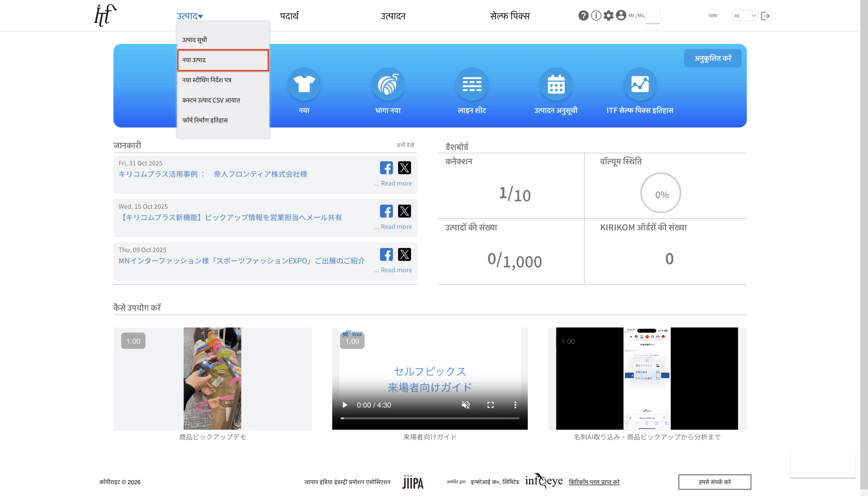The width and height of the screenshot is (868, 496).
Task: Open video more options three-dot menu
Action: (x=515, y=405)
